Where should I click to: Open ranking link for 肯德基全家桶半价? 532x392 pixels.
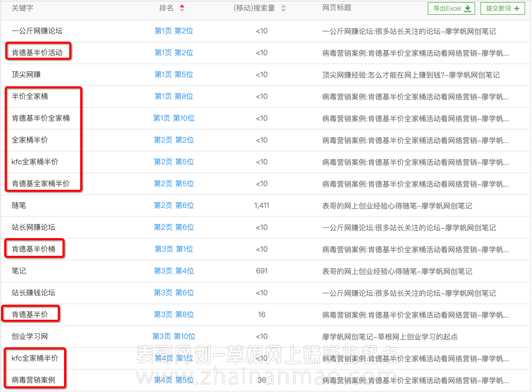(x=174, y=184)
